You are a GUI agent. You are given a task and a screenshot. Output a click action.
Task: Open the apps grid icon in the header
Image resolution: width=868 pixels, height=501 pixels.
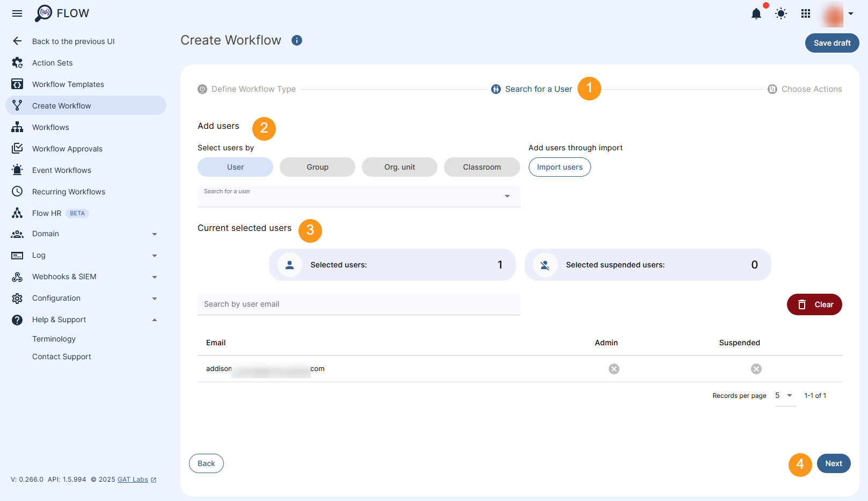coord(805,13)
